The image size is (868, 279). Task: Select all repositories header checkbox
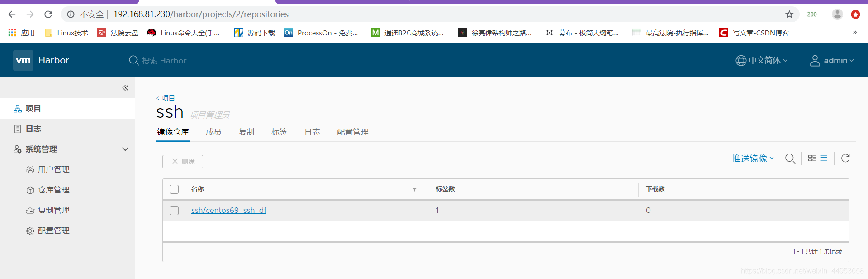(x=174, y=189)
